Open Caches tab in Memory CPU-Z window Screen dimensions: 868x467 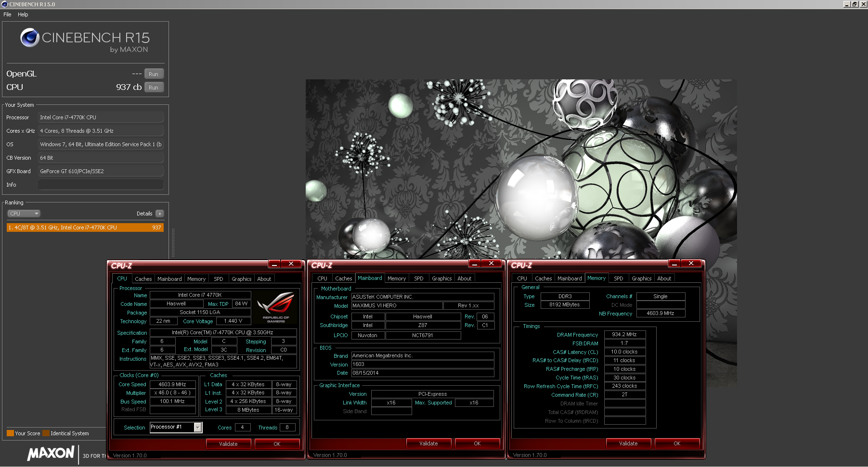543,278
